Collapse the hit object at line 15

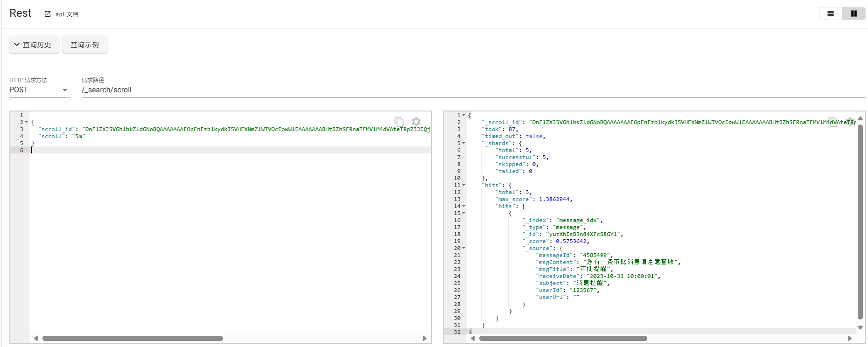(463, 213)
